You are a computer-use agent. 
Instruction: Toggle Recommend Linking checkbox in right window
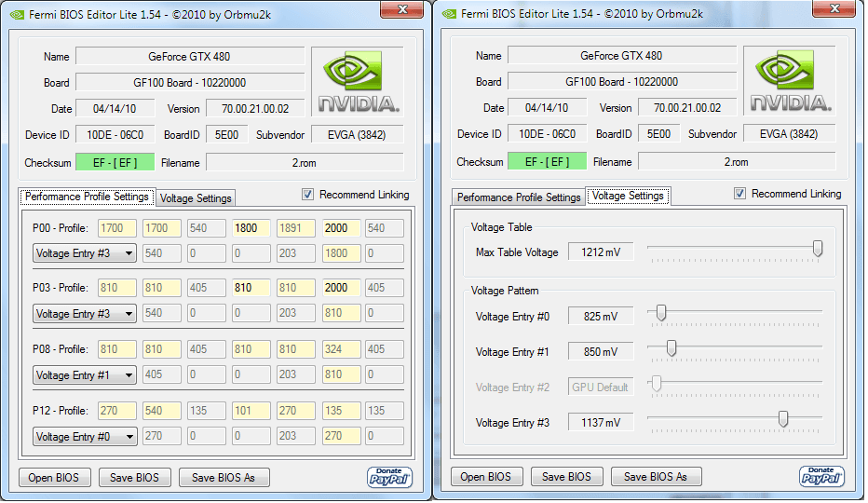click(x=739, y=194)
